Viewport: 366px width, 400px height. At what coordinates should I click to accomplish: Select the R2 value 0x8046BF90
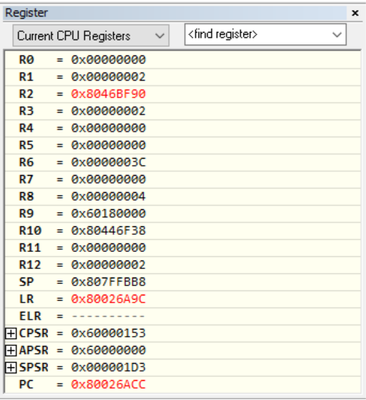tap(108, 94)
